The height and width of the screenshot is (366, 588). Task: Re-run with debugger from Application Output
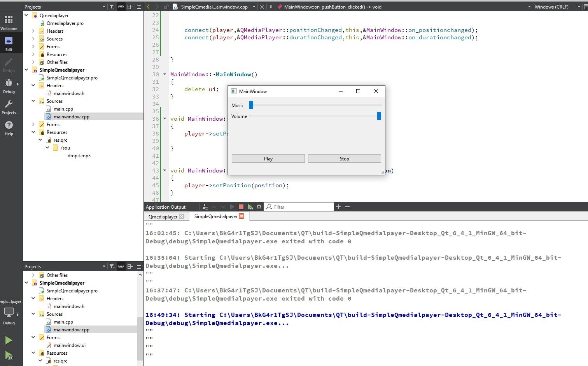coord(250,207)
